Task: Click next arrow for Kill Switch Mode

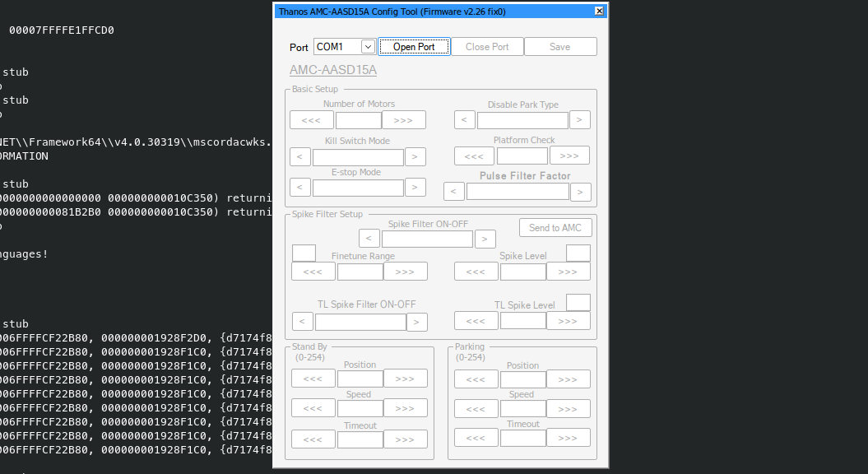Action: [415, 156]
